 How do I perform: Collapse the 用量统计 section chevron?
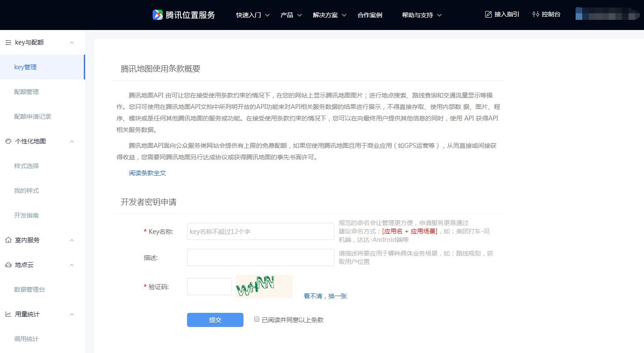point(72,314)
